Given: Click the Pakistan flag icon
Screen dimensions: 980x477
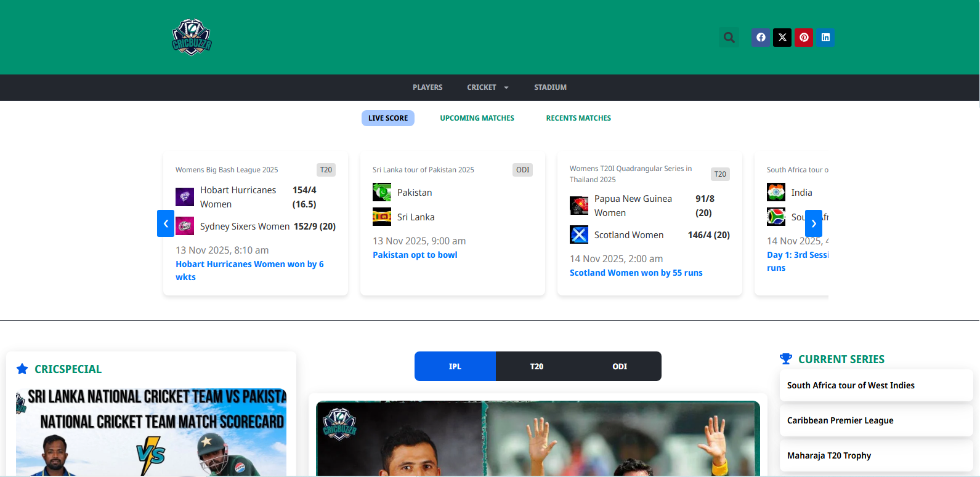Looking at the screenshot, I should click(x=382, y=192).
